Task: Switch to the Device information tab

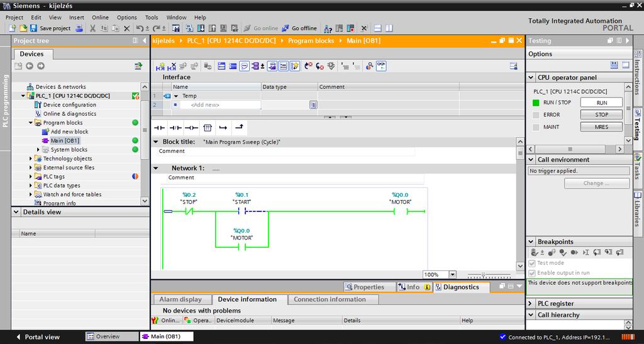Action: click(x=247, y=299)
